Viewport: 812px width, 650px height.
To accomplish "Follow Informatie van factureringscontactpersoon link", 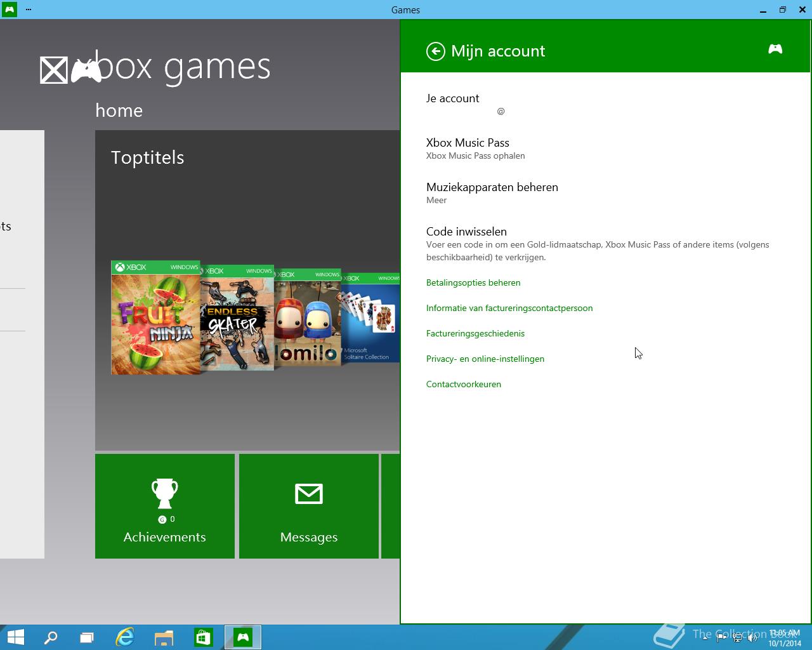I will [x=509, y=308].
